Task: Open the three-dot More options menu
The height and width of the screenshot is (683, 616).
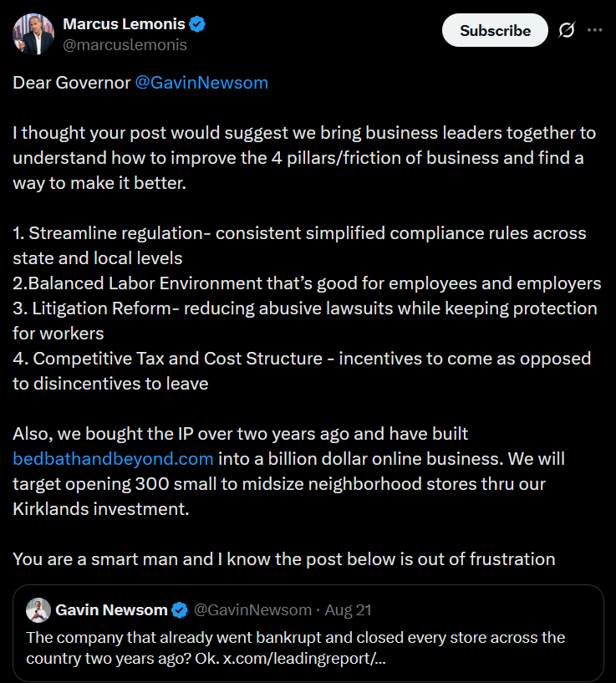Action: click(594, 30)
